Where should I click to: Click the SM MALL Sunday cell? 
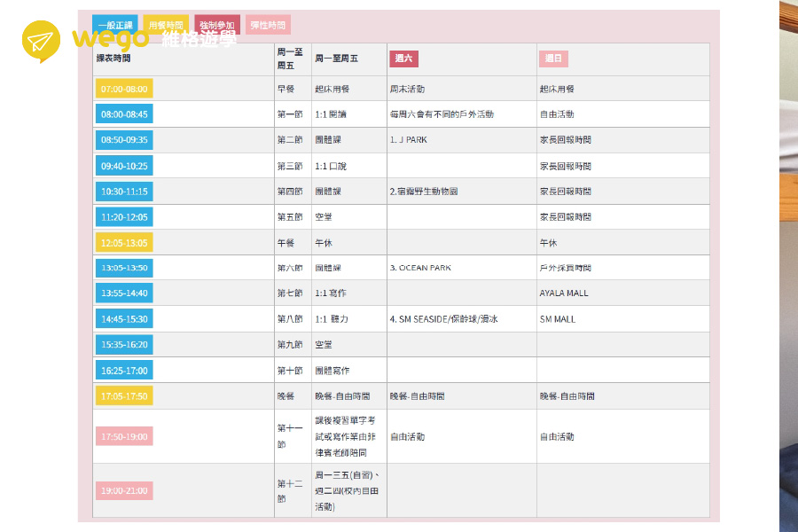pos(557,318)
